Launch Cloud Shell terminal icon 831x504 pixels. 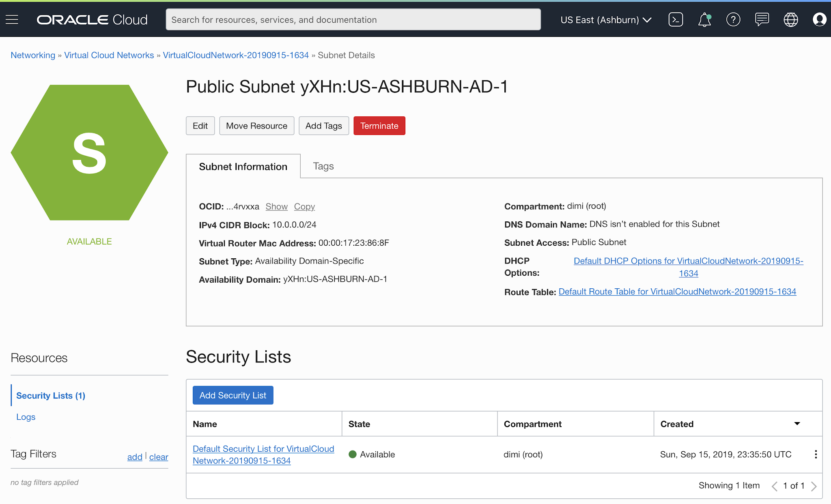[676, 19]
